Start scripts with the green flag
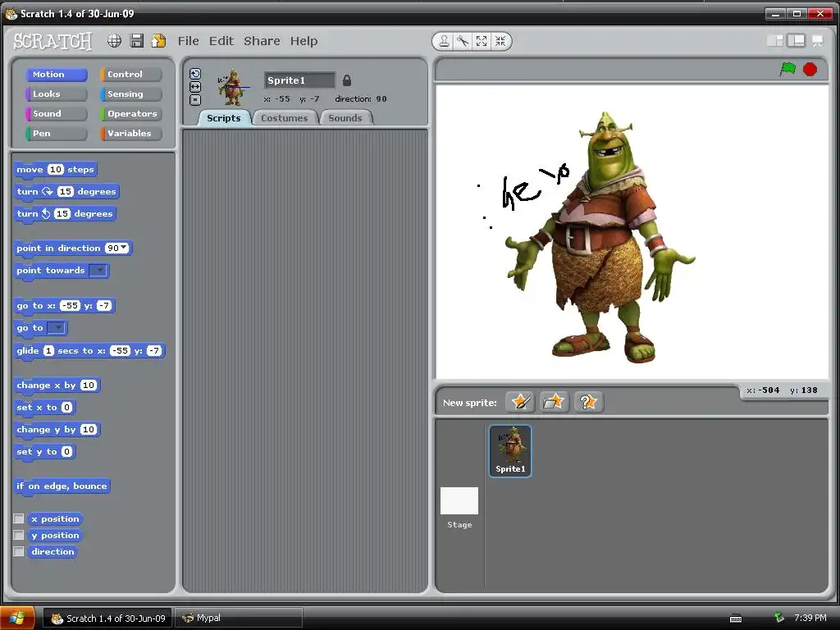Screen dimensions: 840x630 point(787,69)
